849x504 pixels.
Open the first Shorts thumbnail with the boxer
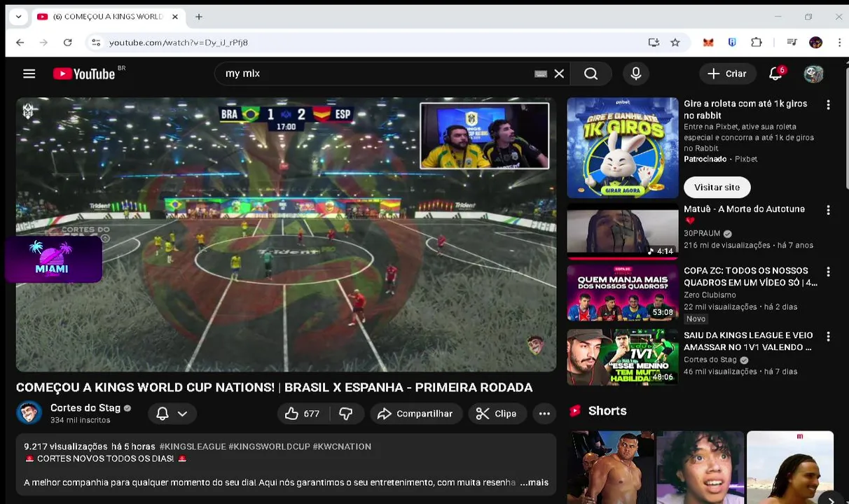(x=610, y=468)
